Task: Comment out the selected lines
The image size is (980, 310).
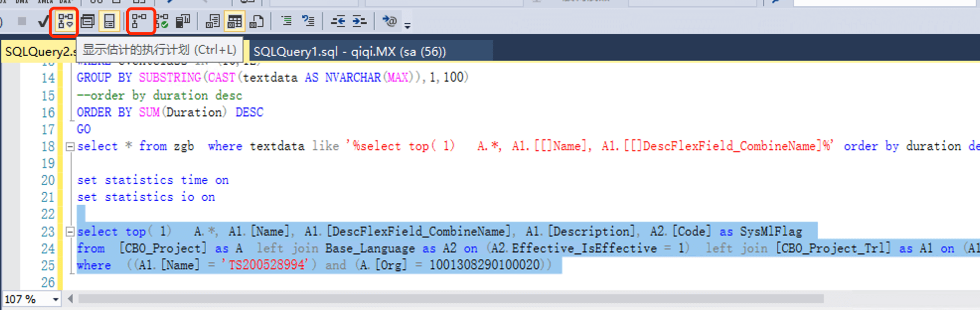Action: (287, 21)
